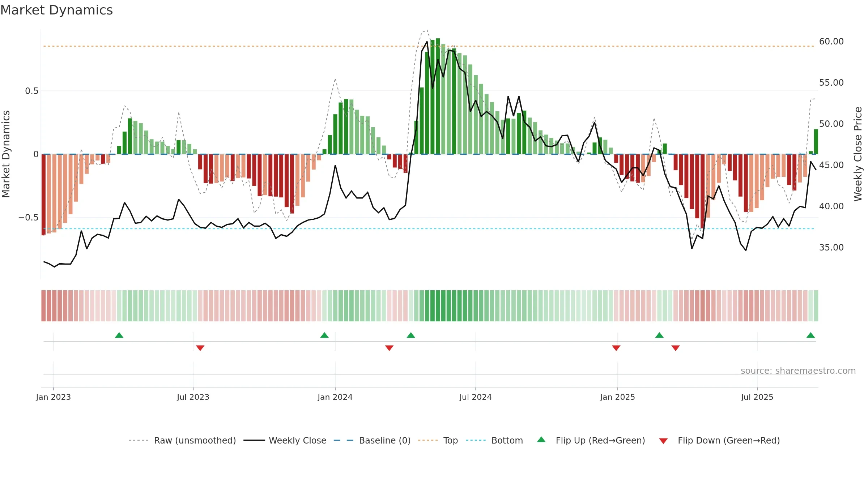Click the 60.00 price axis value
The image size is (868, 488).
pos(831,42)
